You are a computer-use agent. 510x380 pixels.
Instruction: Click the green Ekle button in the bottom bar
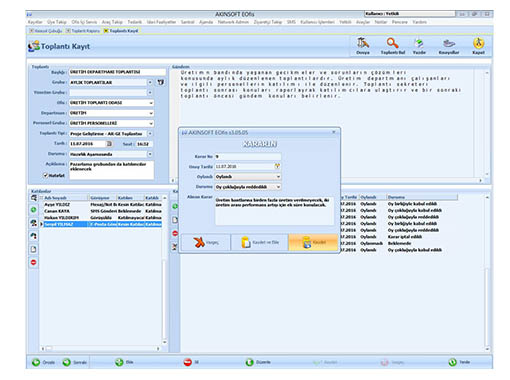124,362
